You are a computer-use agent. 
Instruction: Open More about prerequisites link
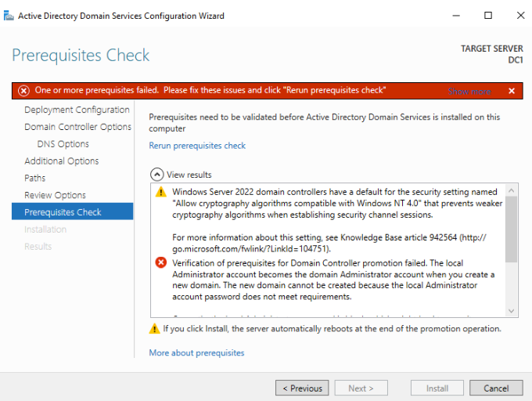pos(196,353)
